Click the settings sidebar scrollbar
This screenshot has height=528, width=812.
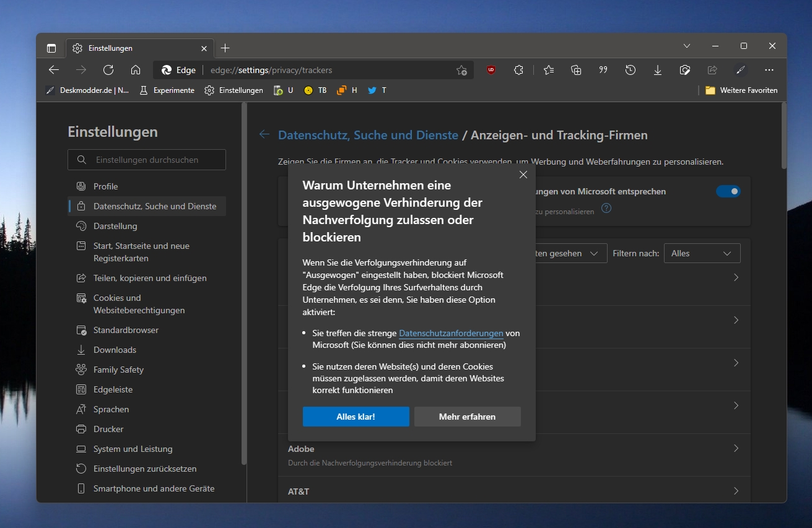tap(244, 283)
